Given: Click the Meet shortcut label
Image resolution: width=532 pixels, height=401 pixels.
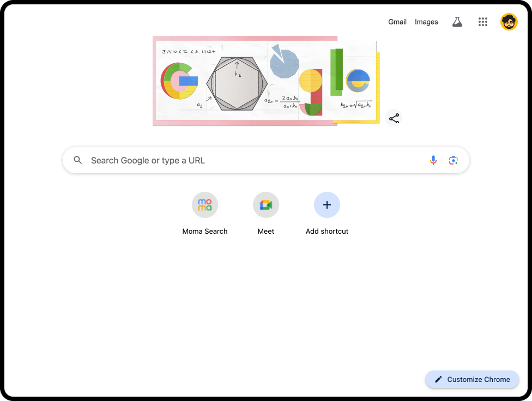Looking at the screenshot, I should tap(266, 231).
